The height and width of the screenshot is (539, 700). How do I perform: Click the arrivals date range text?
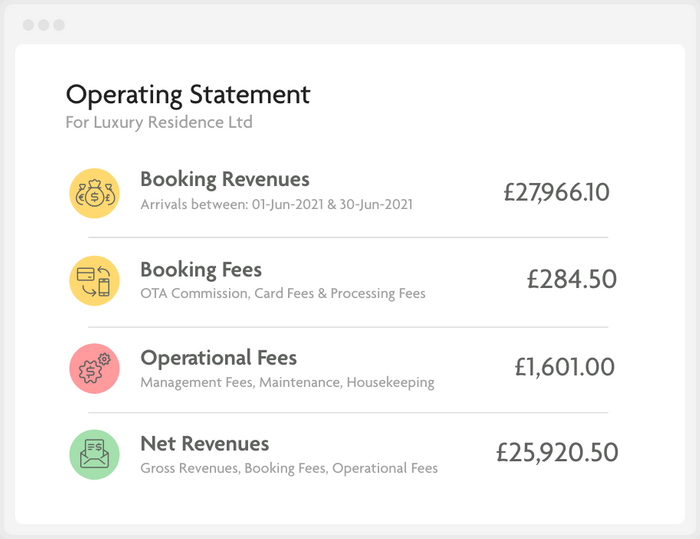click(x=276, y=205)
